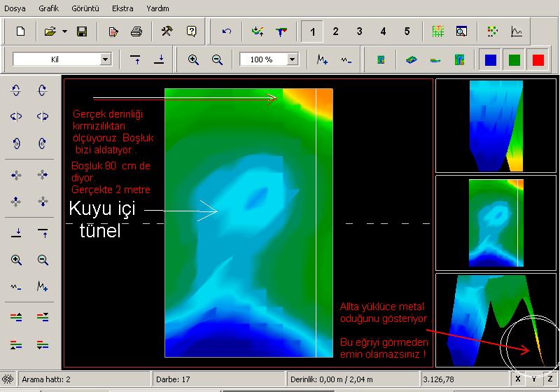Create a new file with the blank page icon

[x=21, y=31]
